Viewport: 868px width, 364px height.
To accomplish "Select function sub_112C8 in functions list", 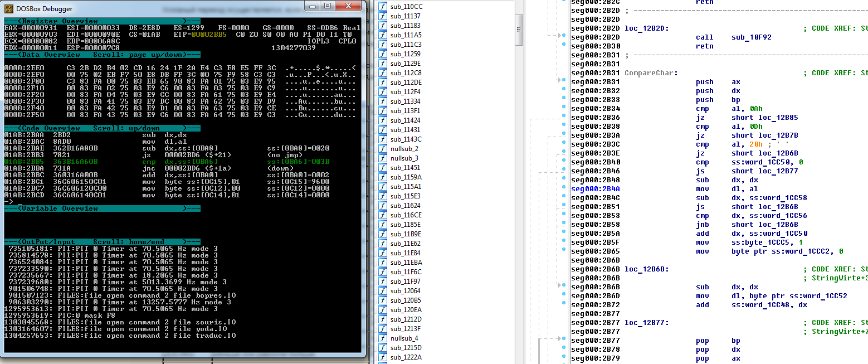I will point(406,72).
